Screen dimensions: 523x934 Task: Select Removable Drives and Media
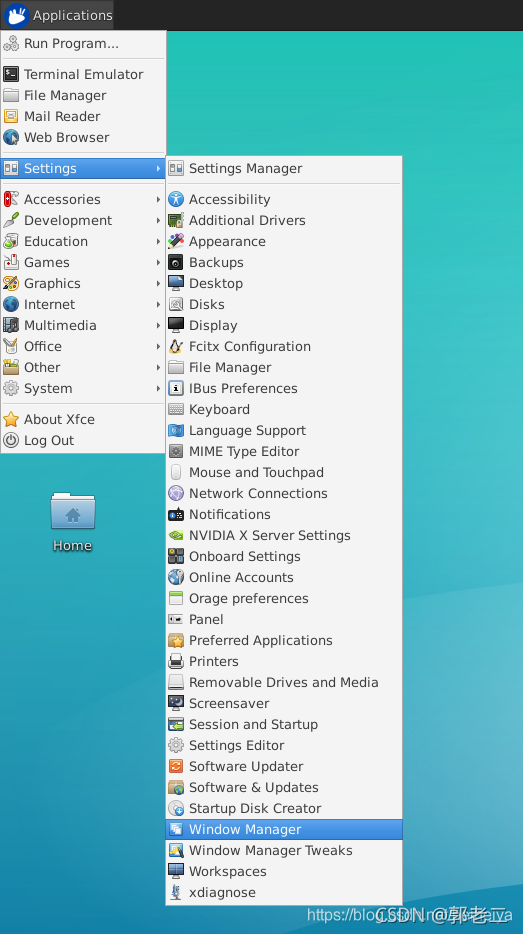[284, 683]
